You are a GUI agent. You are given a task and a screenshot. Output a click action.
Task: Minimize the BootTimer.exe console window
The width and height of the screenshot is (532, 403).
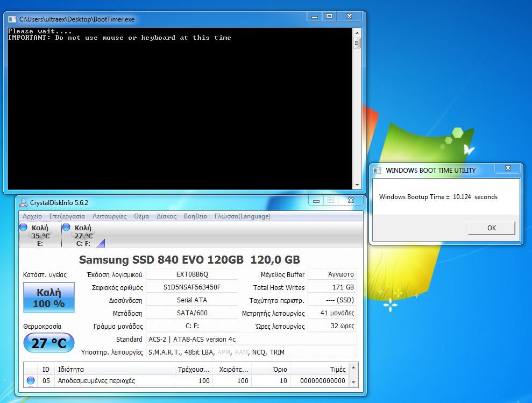(315, 16)
